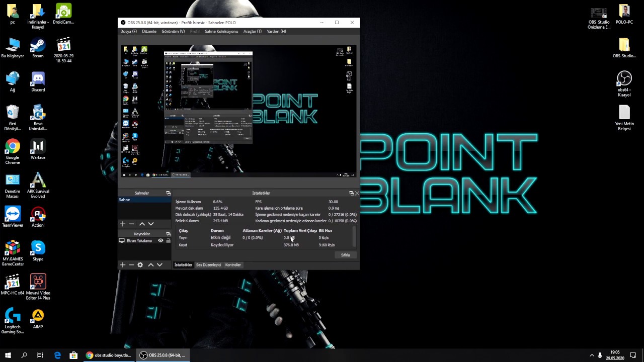The width and height of the screenshot is (644, 362).
Task: Click the FPS value 30.00
Action: [333, 202]
